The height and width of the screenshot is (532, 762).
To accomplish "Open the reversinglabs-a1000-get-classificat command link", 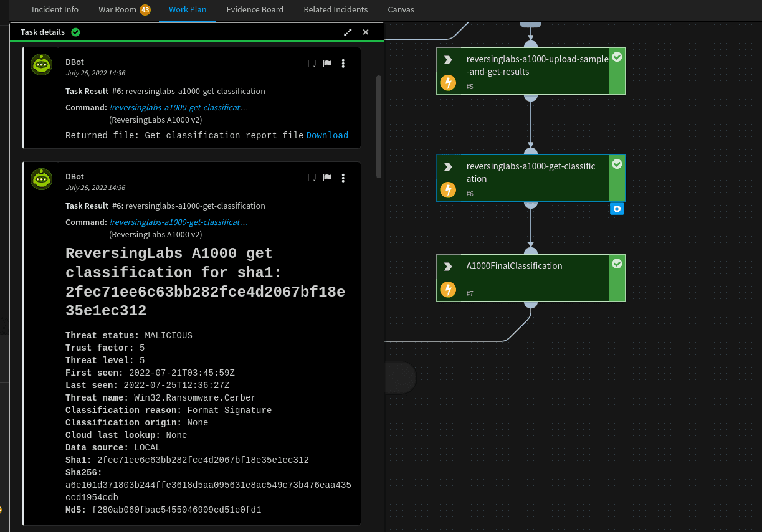I will [178, 107].
